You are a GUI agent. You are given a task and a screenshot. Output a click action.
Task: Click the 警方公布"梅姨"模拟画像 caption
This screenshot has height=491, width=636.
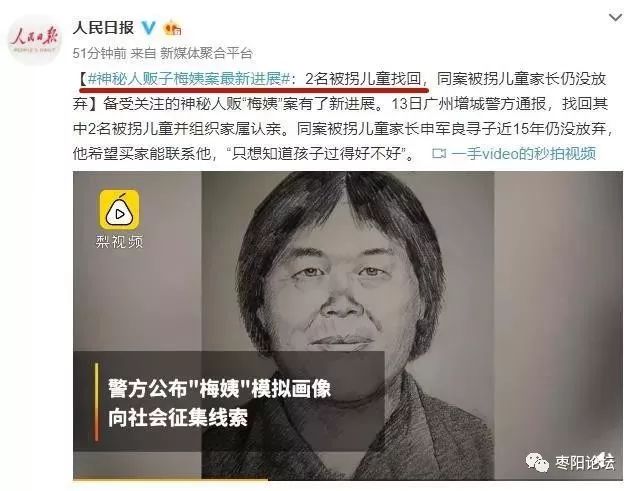219,389
